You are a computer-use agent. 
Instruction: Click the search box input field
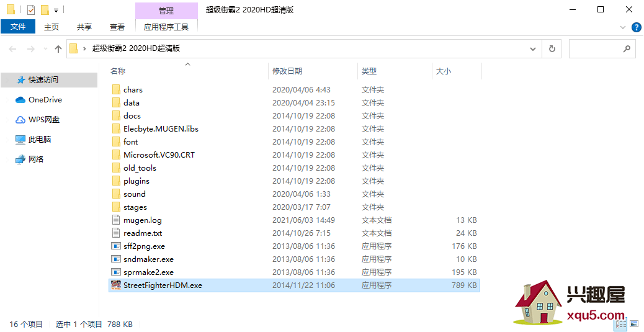tap(596, 48)
